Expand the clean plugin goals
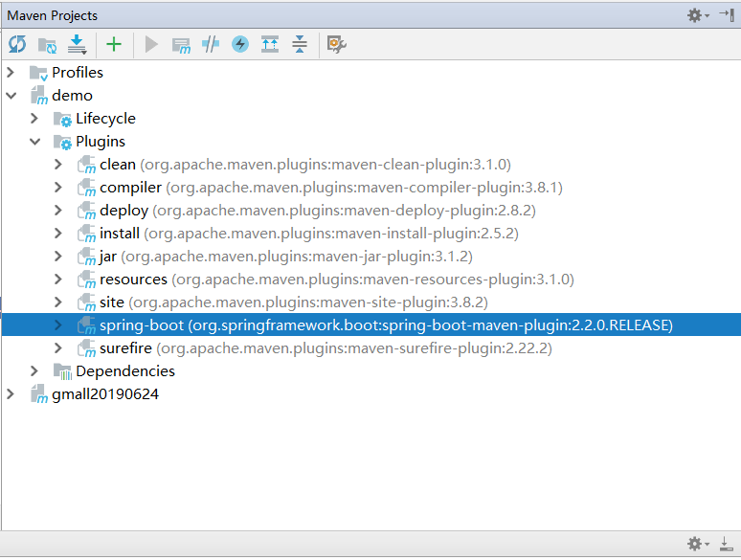 [58, 165]
